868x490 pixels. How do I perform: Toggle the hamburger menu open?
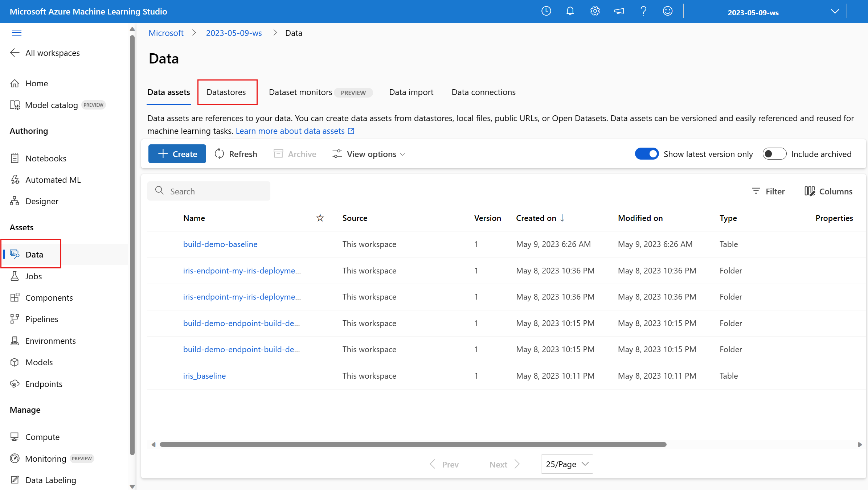[x=17, y=33]
